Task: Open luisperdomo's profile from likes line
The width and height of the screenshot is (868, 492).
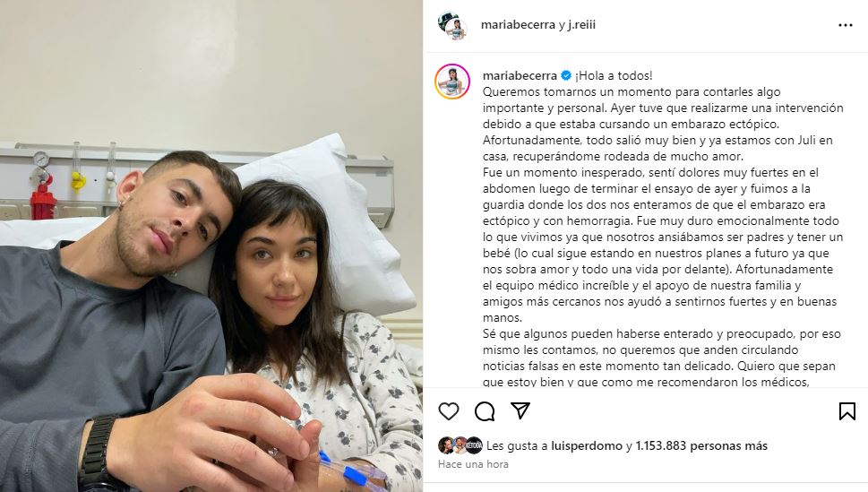Action: [587, 445]
